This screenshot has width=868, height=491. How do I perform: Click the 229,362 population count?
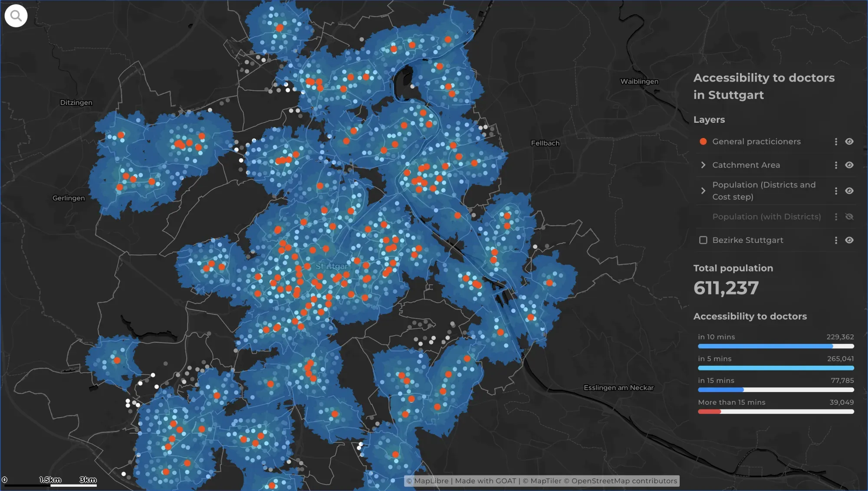840,337
